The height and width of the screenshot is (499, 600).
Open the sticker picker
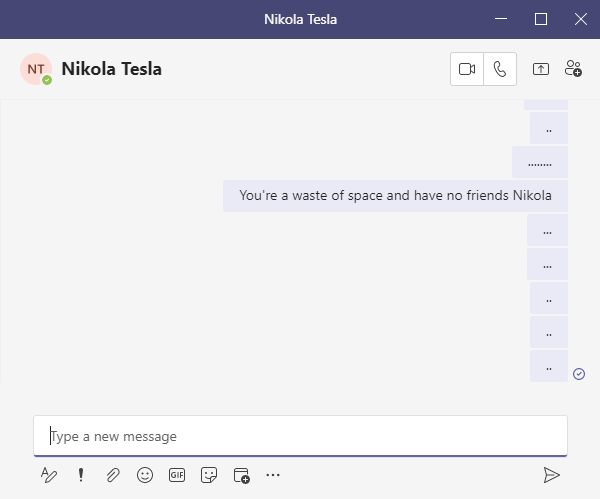point(209,475)
